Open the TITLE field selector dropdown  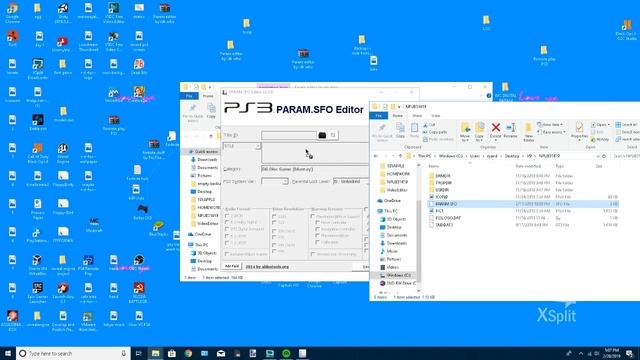(x=258, y=146)
